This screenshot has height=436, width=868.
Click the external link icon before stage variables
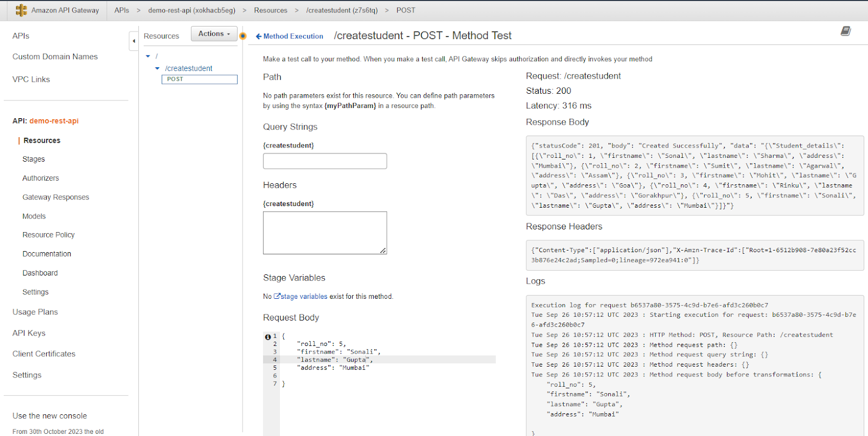[277, 296]
